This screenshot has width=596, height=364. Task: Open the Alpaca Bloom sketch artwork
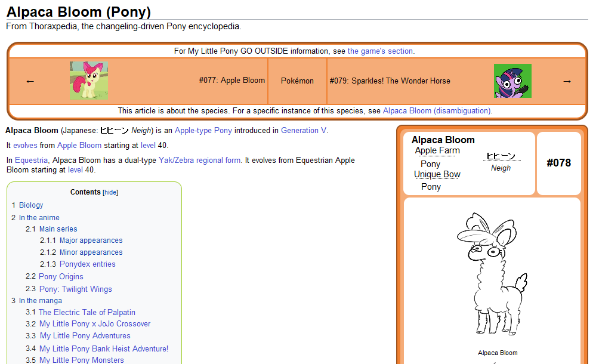(492, 274)
